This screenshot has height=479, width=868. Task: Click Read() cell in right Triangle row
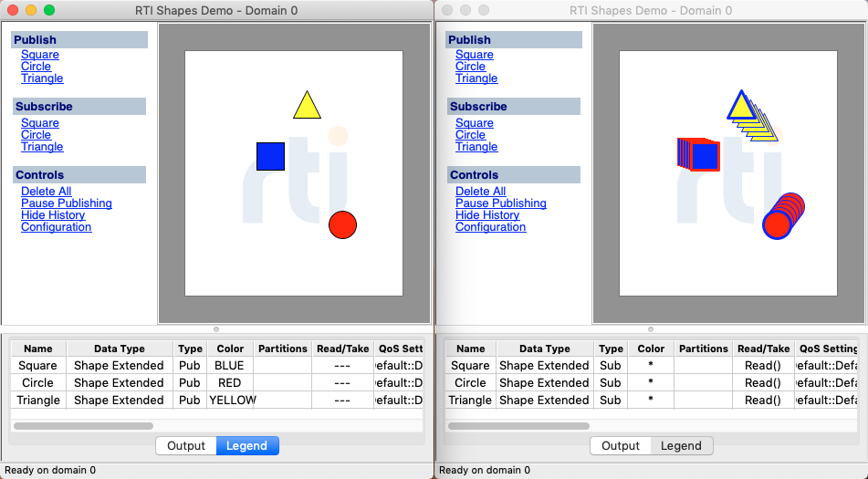(x=763, y=400)
